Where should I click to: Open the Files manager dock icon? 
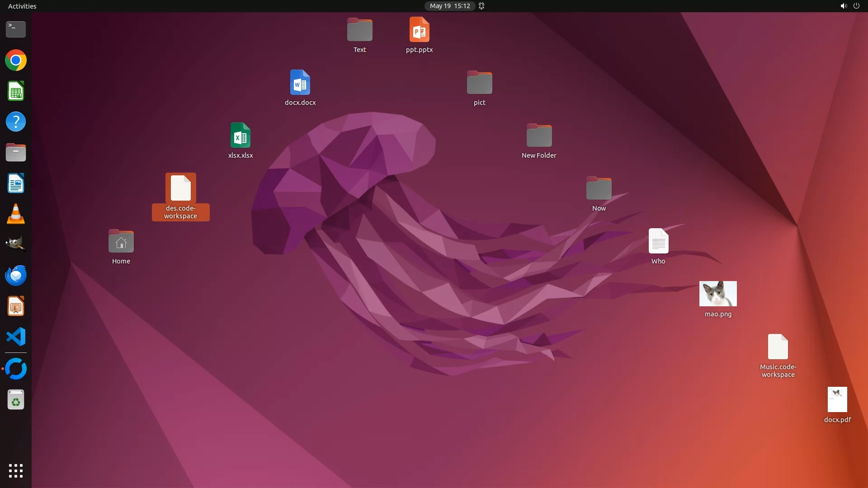coord(16,153)
